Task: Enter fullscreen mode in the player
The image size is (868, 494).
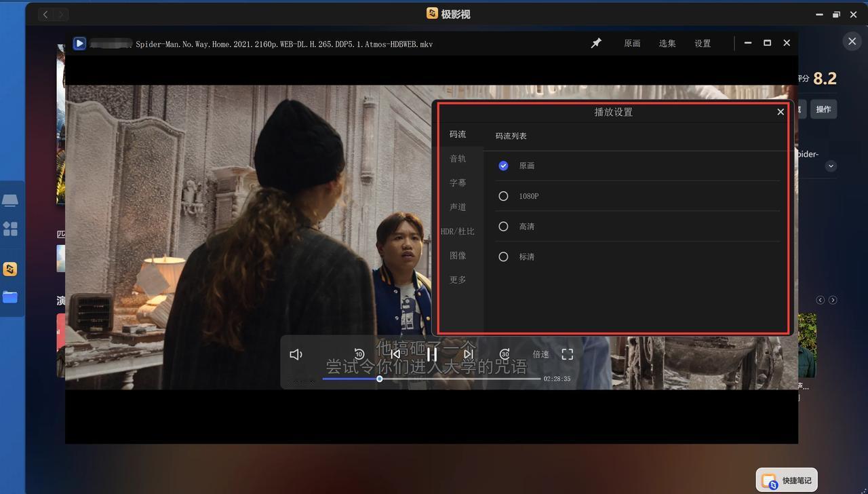Action: click(x=568, y=354)
